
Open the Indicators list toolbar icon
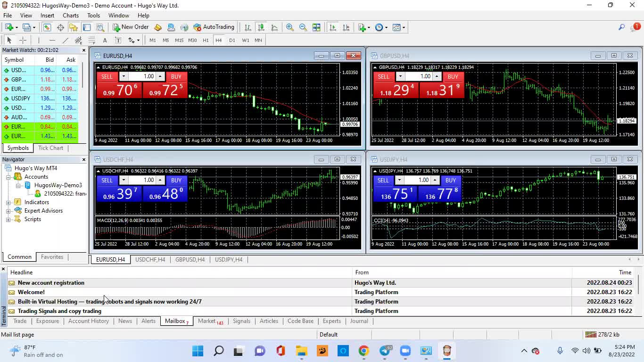click(362, 27)
